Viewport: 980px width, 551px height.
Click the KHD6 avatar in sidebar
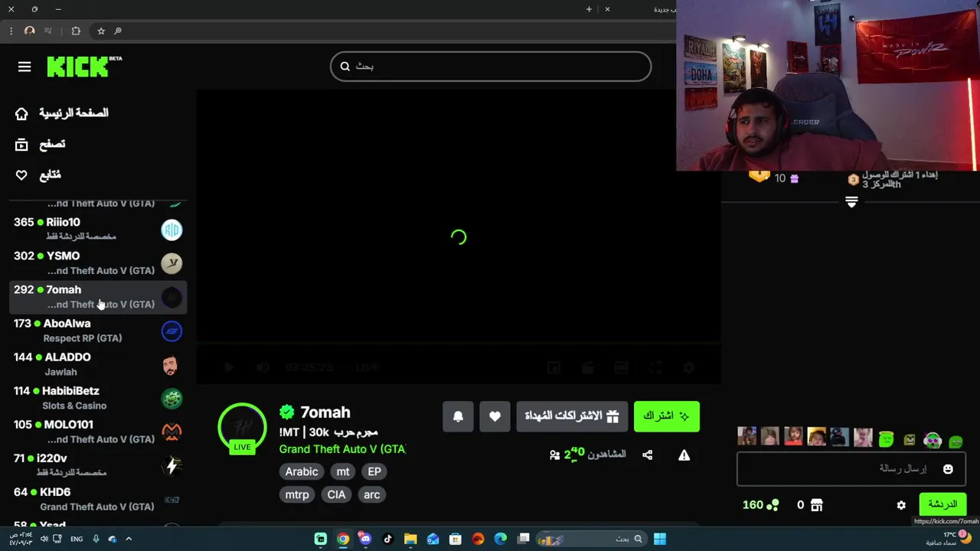[171, 500]
